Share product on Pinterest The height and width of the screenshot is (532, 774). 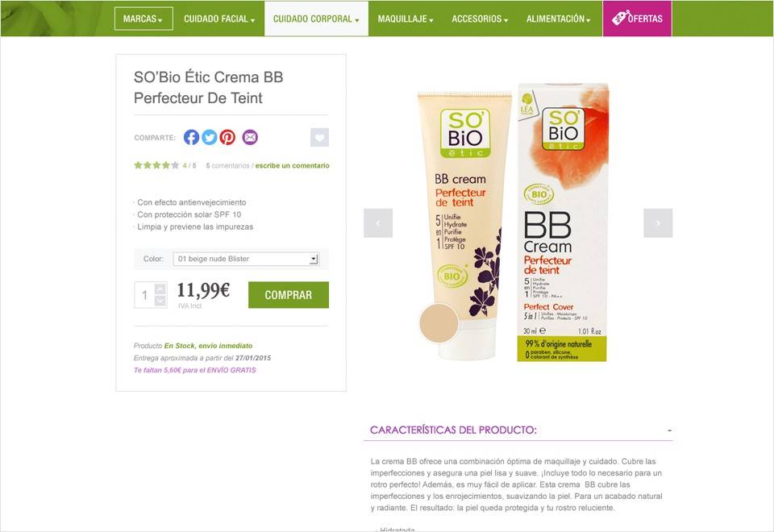coord(227,137)
